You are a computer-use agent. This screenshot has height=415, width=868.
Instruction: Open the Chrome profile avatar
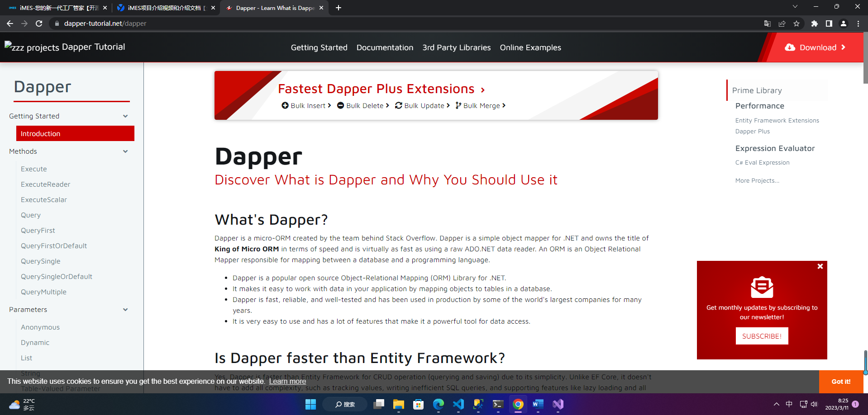point(844,24)
